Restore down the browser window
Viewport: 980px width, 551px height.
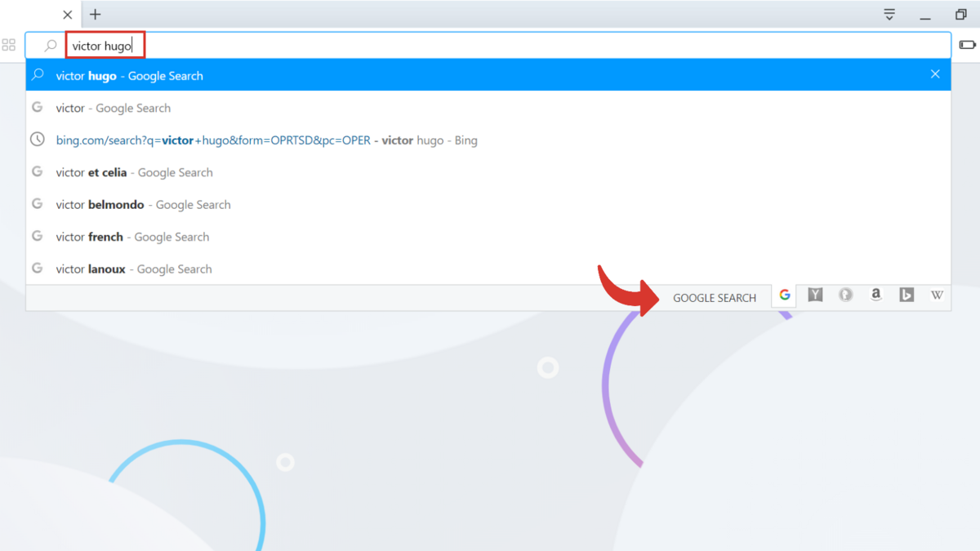pyautogui.click(x=961, y=15)
